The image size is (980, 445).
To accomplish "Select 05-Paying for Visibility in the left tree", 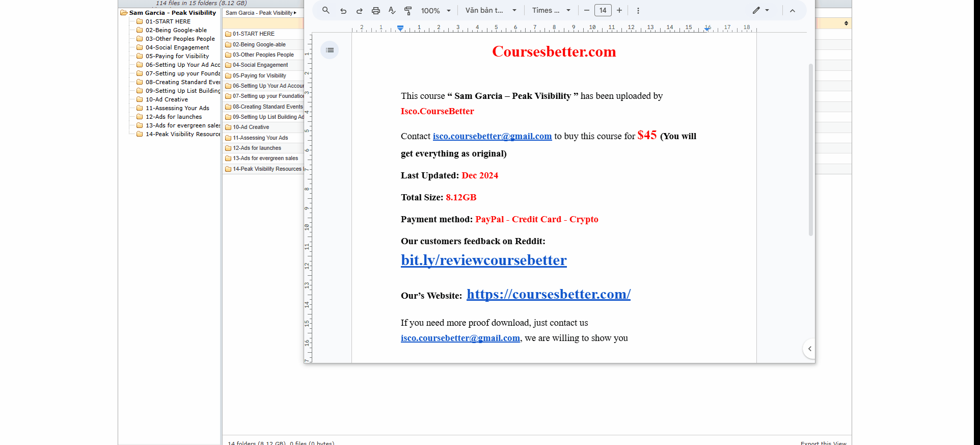I will pos(177,56).
